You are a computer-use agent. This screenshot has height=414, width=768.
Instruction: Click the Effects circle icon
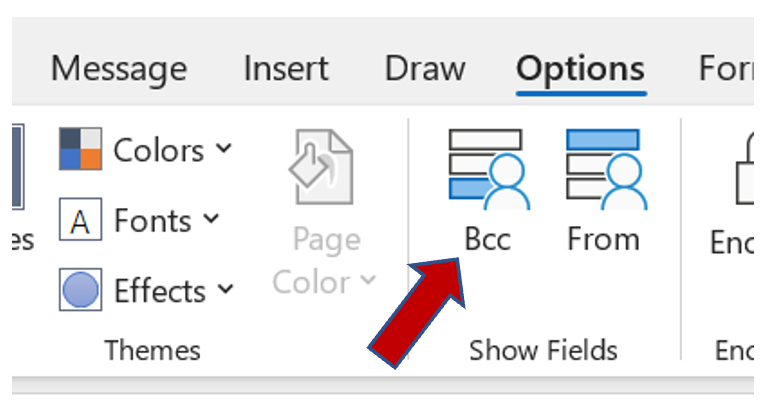point(80,290)
